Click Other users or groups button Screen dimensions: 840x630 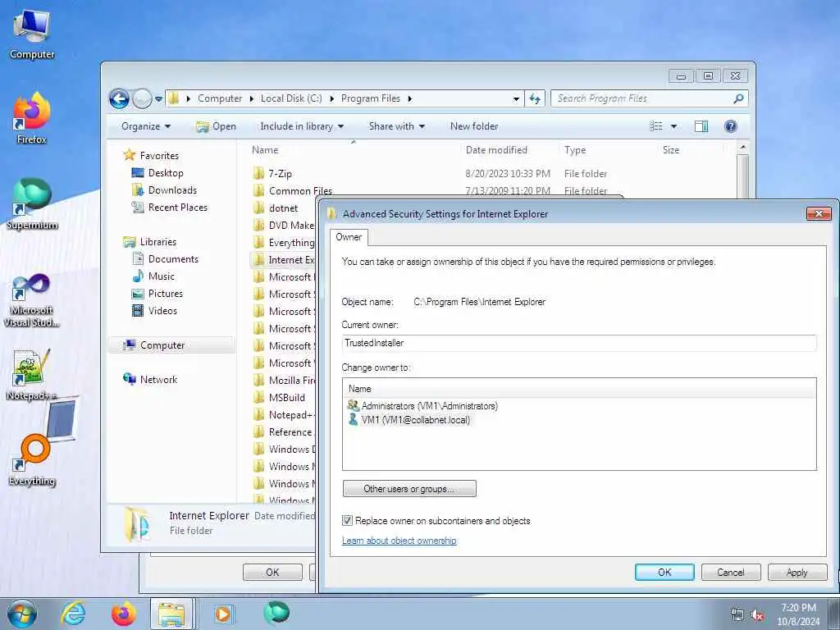coord(409,489)
